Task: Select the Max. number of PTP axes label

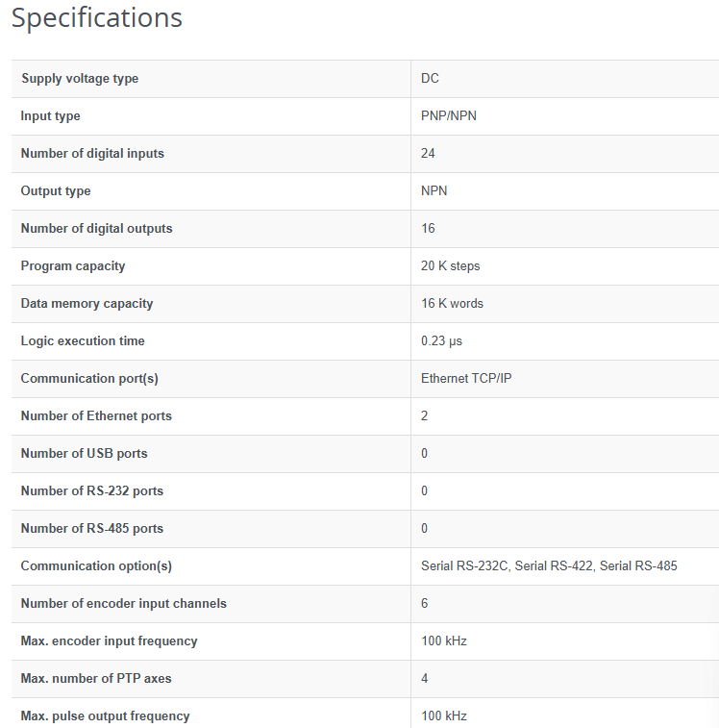Action: [x=96, y=679]
